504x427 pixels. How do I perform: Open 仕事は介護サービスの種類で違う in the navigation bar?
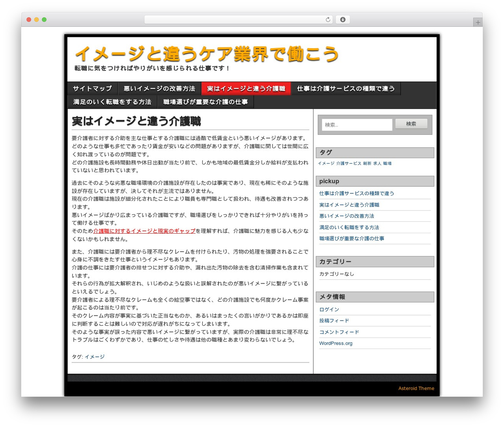[x=346, y=89]
